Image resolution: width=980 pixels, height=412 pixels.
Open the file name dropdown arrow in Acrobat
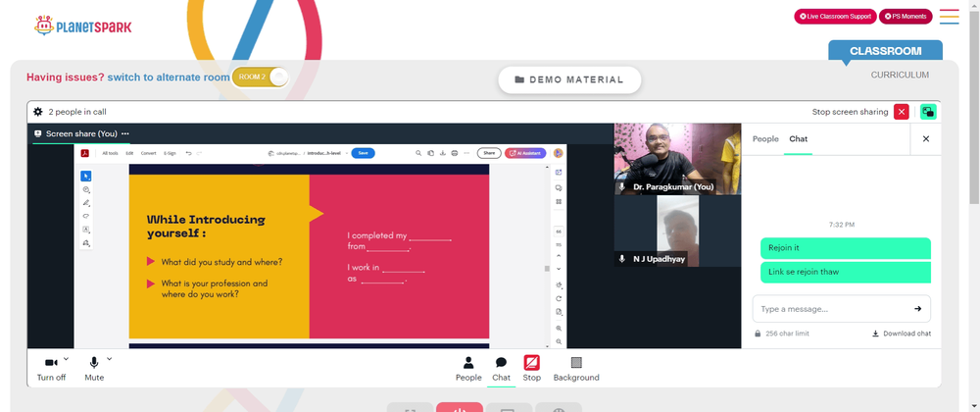pyautogui.click(x=347, y=153)
